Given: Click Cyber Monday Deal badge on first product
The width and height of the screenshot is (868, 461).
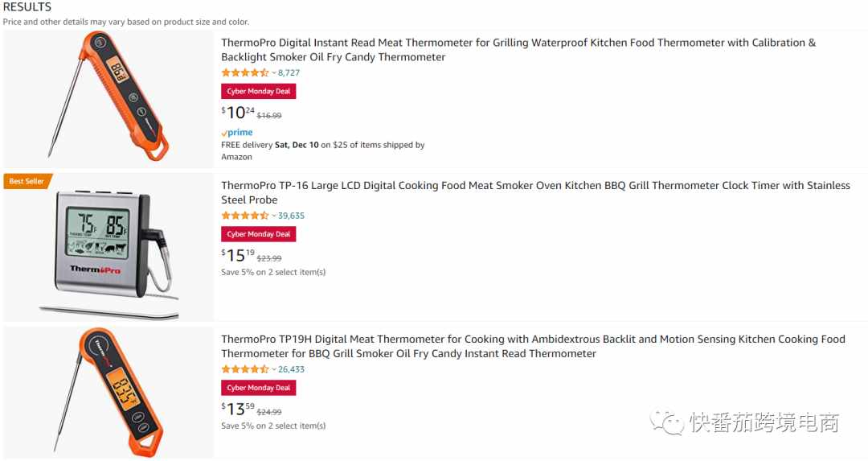Looking at the screenshot, I should click(259, 92).
